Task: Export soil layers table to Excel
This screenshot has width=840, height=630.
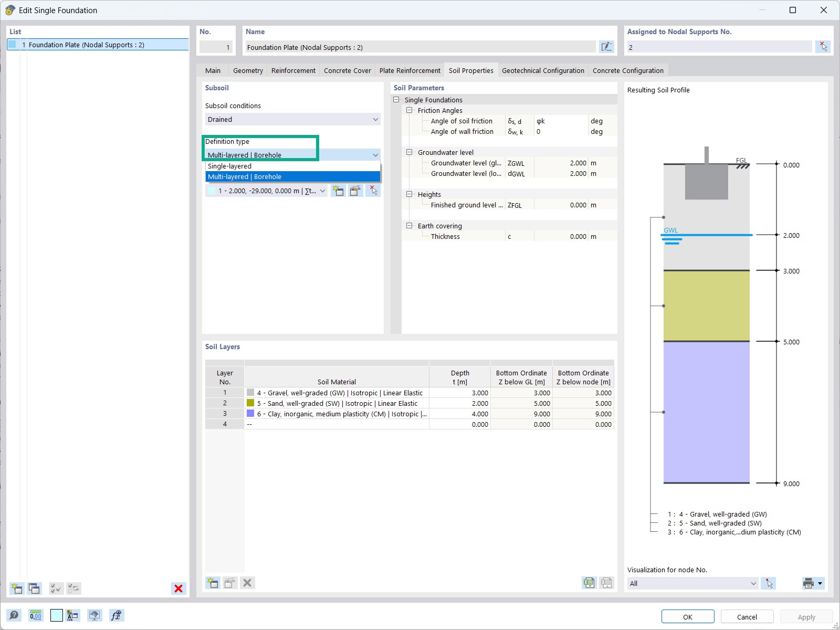Action: coord(589,582)
